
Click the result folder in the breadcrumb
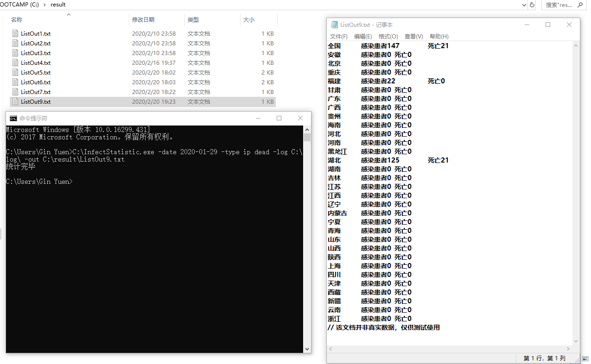[58, 5]
